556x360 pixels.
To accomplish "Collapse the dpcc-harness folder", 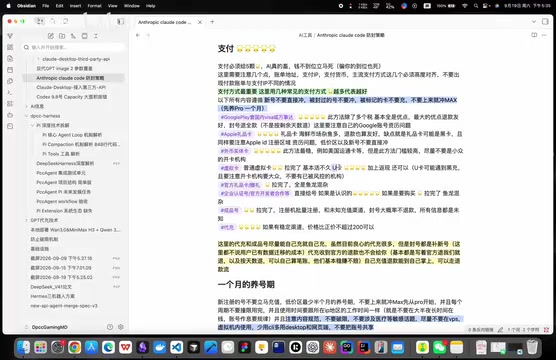I will pyautogui.click(x=26, y=116).
